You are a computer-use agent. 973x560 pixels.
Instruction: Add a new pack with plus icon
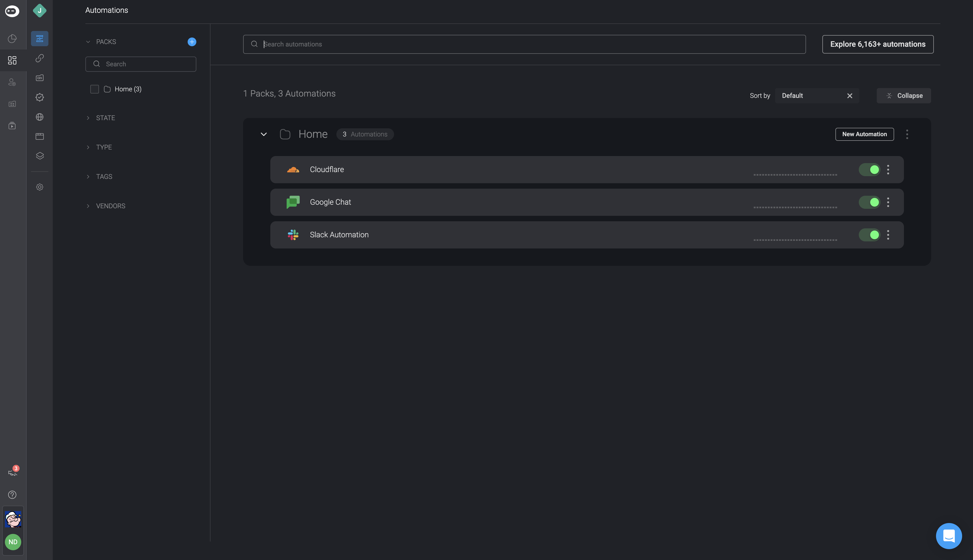click(192, 42)
